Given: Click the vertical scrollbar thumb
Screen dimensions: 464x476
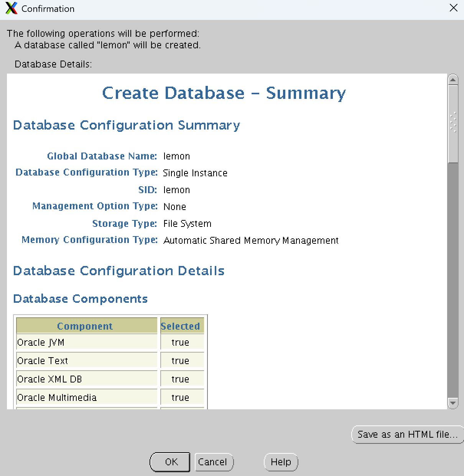Looking at the screenshot, I should coord(453,124).
